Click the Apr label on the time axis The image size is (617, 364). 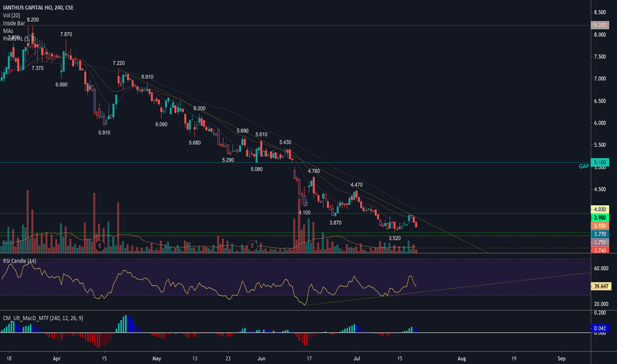(x=57, y=359)
